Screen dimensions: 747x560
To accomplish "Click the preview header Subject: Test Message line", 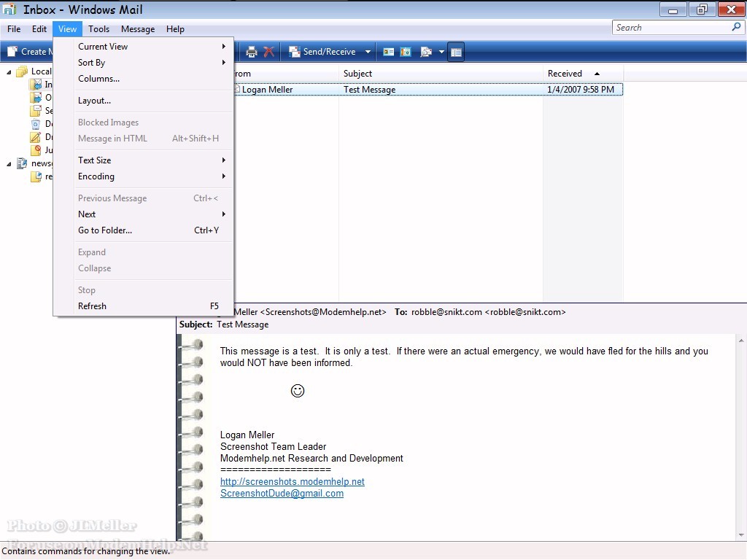I will tap(224, 324).
